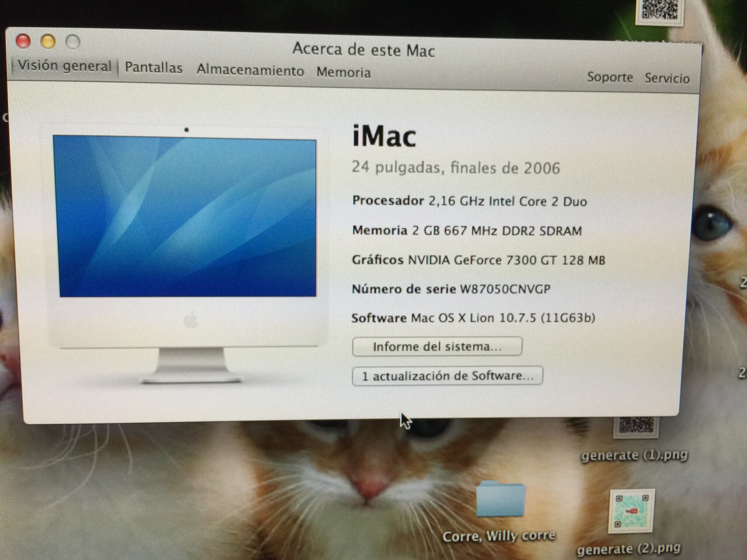Click the Software Mac OS X Lion version

[473, 318]
